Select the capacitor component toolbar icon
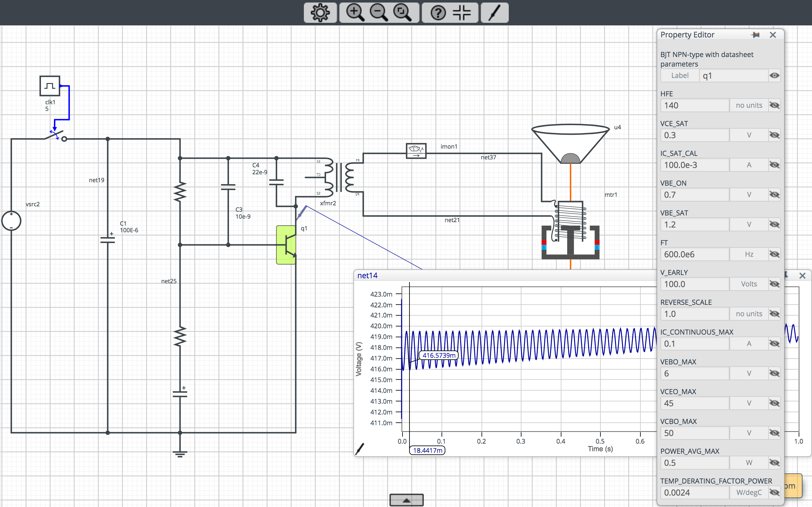The width and height of the screenshot is (812, 507). (x=462, y=13)
